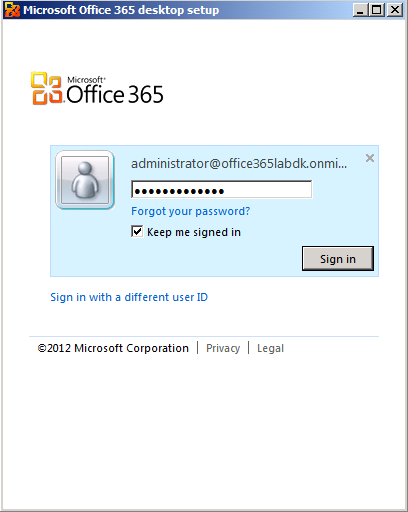
Task: Minimize the desktop setup window
Action: click(x=360, y=10)
